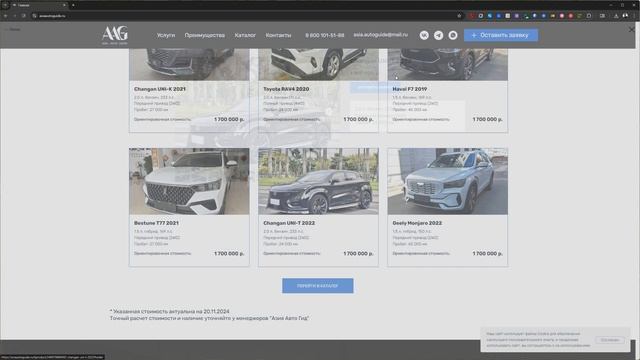This screenshot has height=360, width=640.
Task: Click the round social icon right of Telegram
Action: [453, 35]
